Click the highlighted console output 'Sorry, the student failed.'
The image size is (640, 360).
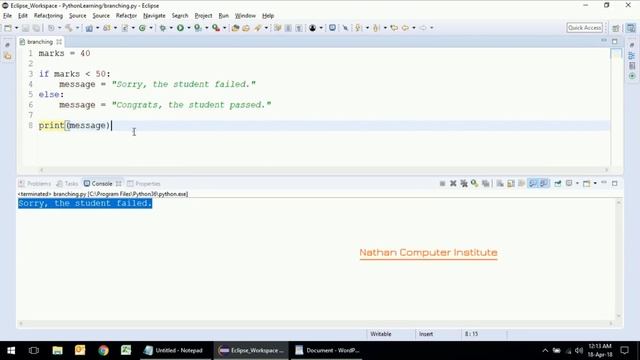click(85, 203)
